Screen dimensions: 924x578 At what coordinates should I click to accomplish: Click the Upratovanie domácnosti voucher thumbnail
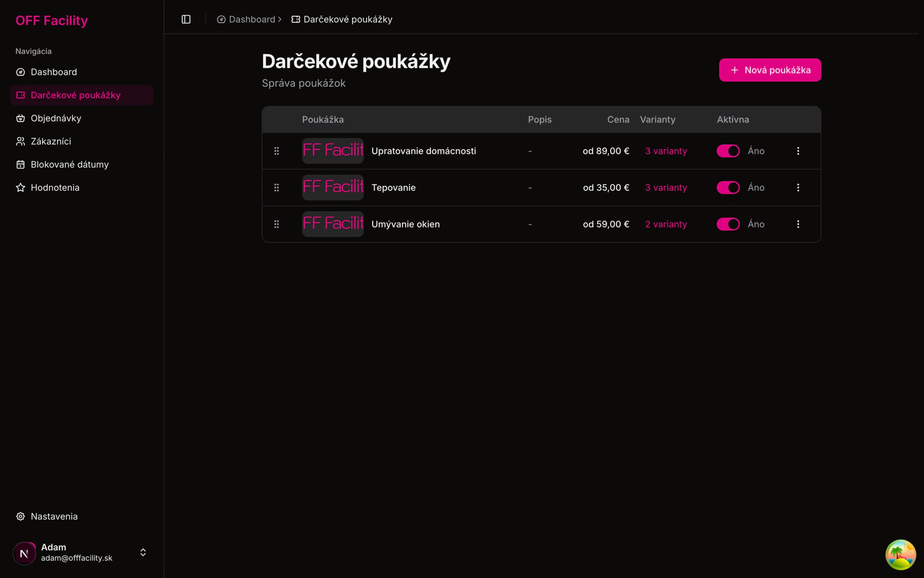point(332,151)
